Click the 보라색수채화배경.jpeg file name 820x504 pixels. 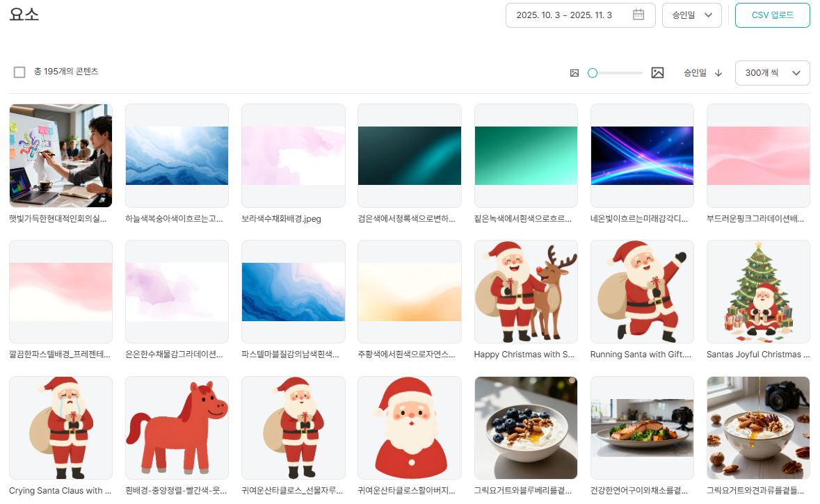pyautogui.click(x=281, y=219)
